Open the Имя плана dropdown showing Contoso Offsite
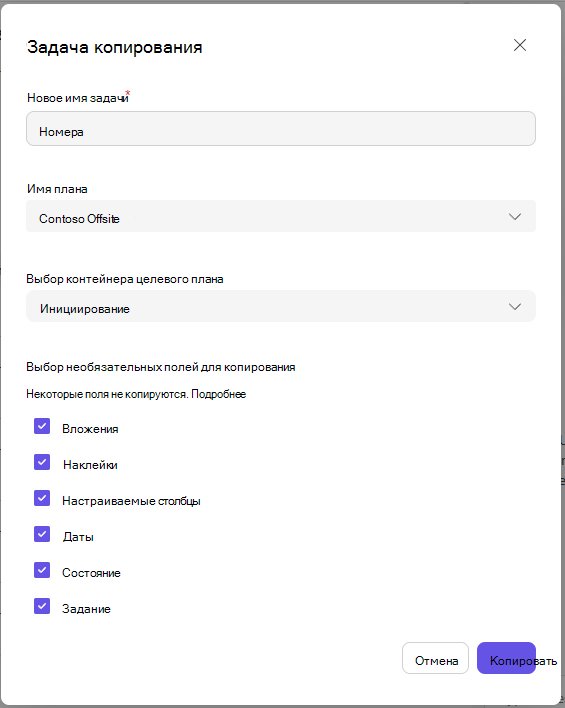Image resolution: width=565 pixels, height=708 pixels. coord(281,216)
